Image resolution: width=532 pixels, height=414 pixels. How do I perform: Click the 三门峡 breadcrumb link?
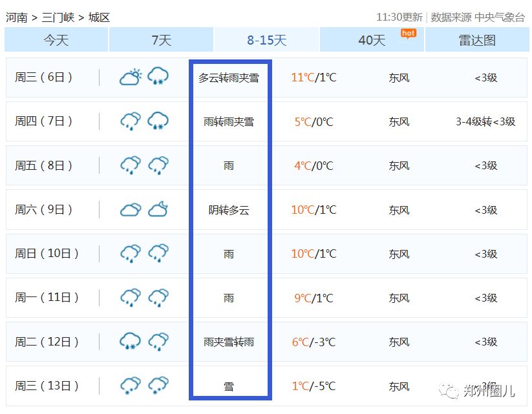point(58,17)
